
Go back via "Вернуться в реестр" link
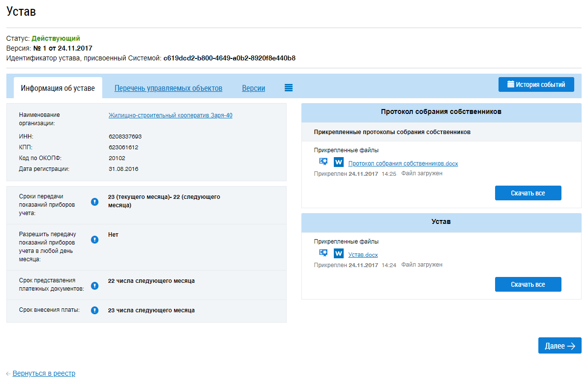coord(44,373)
